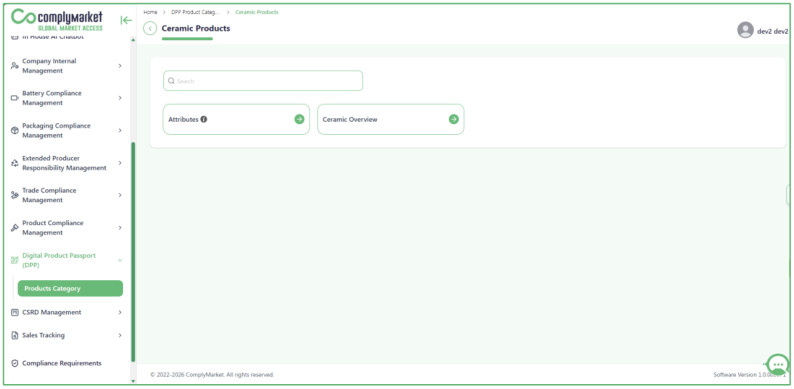The image size is (794, 389).
Task: Open the user avatar icon
Action: point(745,30)
